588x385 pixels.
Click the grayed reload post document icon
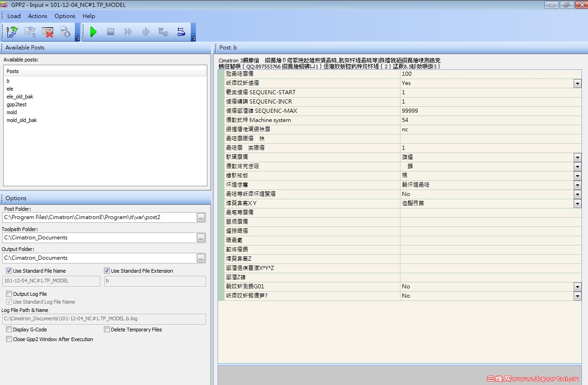click(30, 32)
